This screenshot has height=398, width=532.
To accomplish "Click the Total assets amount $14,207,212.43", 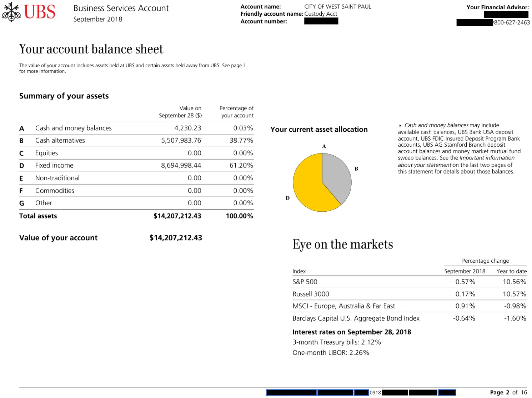I will point(177,216).
